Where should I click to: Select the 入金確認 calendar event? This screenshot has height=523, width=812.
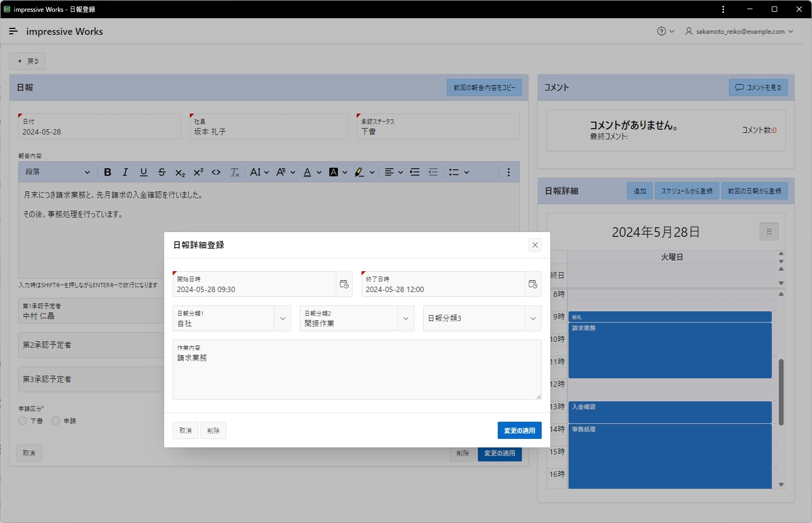pyautogui.click(x=670, y=412)
